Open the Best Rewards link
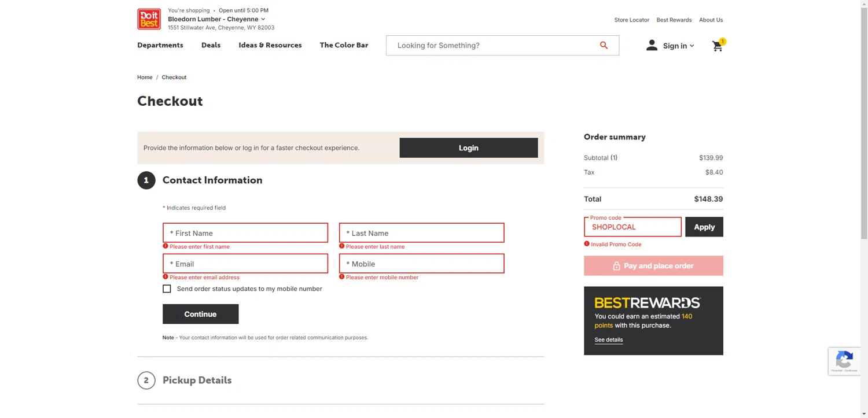Image resolution: width=868 pixels, height=418 pixels. click(674, 20)
